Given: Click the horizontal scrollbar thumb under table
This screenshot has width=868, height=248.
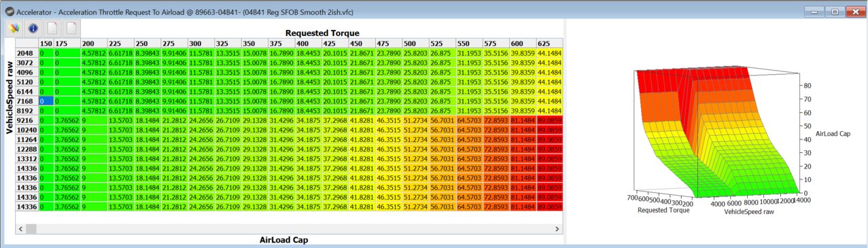Looking at the screenshot, I should pos(31,229).
